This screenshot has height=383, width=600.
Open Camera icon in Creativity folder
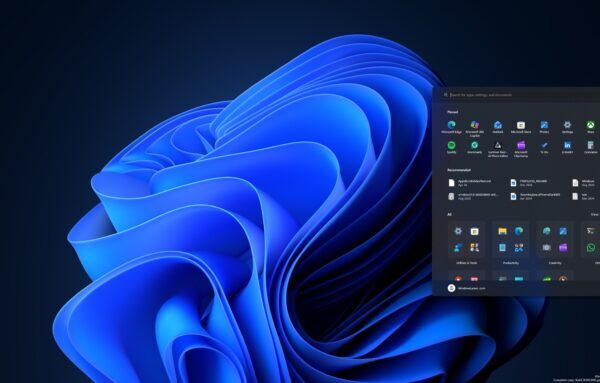click(x=546, y=248)
